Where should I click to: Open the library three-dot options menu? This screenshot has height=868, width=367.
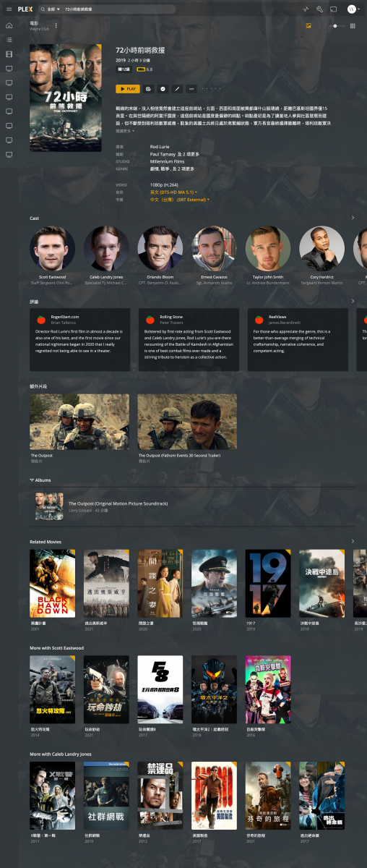(x=56, y=25)
